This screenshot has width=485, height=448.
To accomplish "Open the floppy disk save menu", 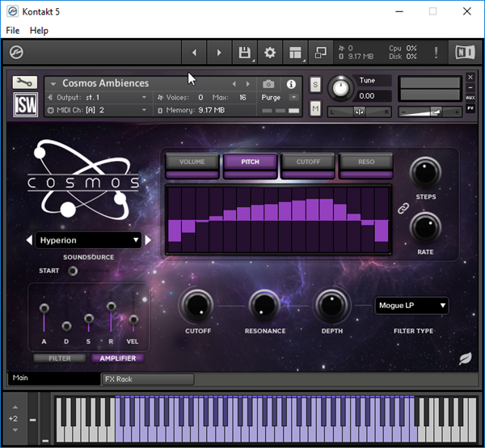I will click(245, 53).
